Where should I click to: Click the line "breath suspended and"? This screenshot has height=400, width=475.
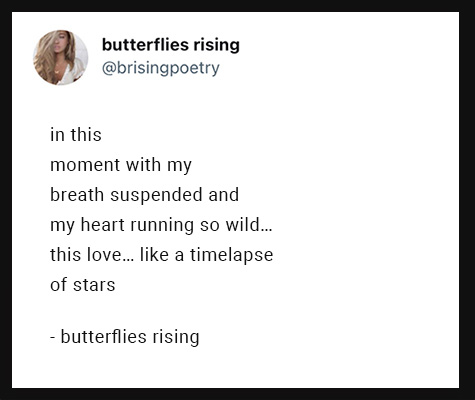pyautogui.click(x=144, y=195)
